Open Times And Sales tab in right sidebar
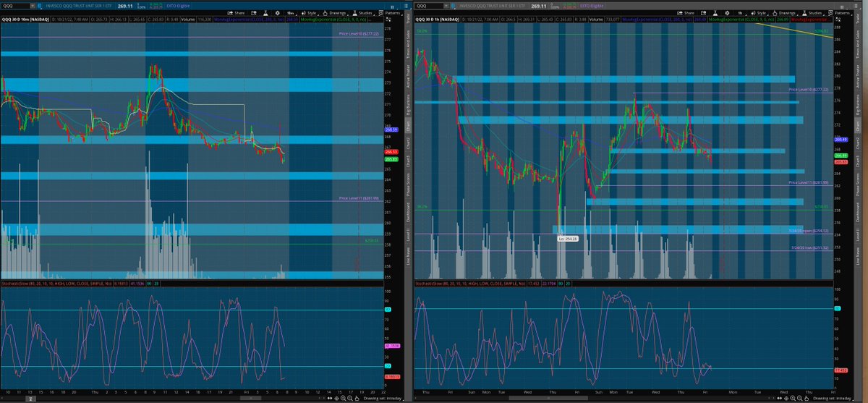868x403 pixels. point(859,43)
